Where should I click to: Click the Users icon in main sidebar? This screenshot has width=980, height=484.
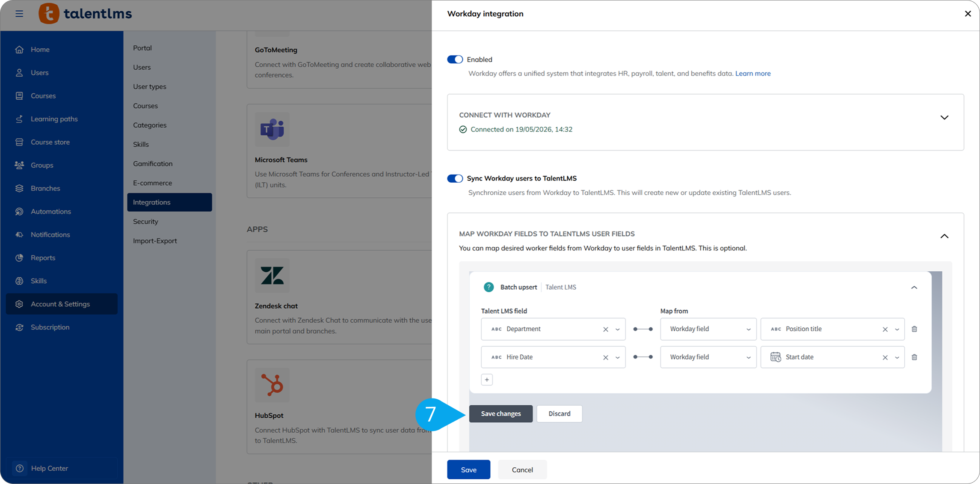tap(19, 73)
